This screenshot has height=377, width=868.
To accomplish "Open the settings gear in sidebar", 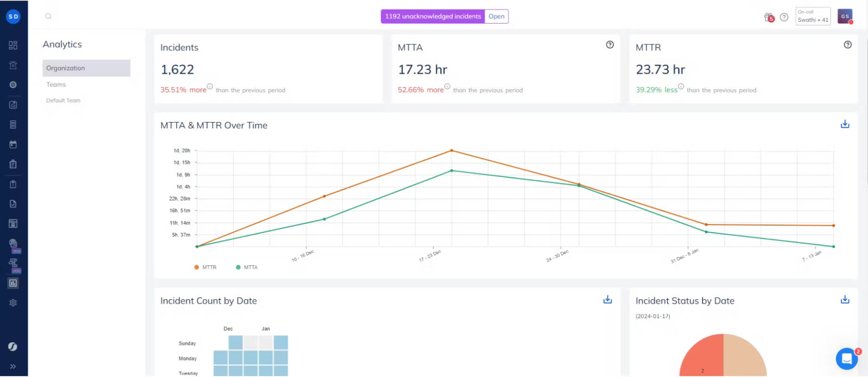I will pos(13,303).
